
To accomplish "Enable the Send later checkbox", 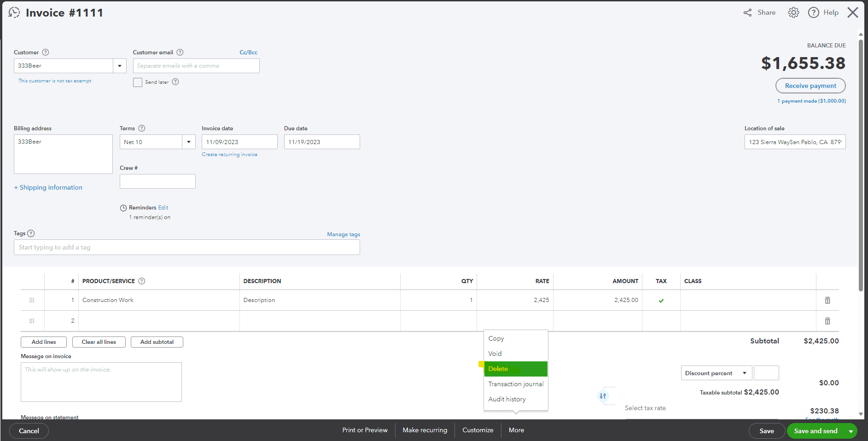I will [137, 82].
